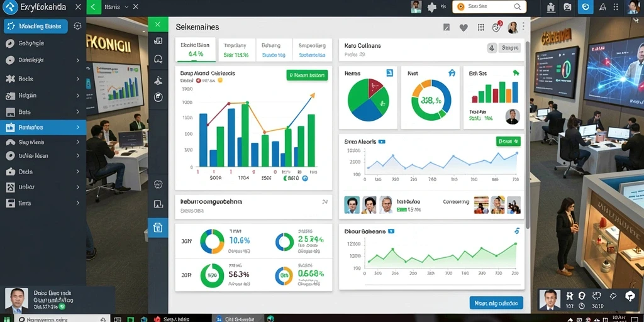Open the grid view icon beside the heart

coord(481,28)
